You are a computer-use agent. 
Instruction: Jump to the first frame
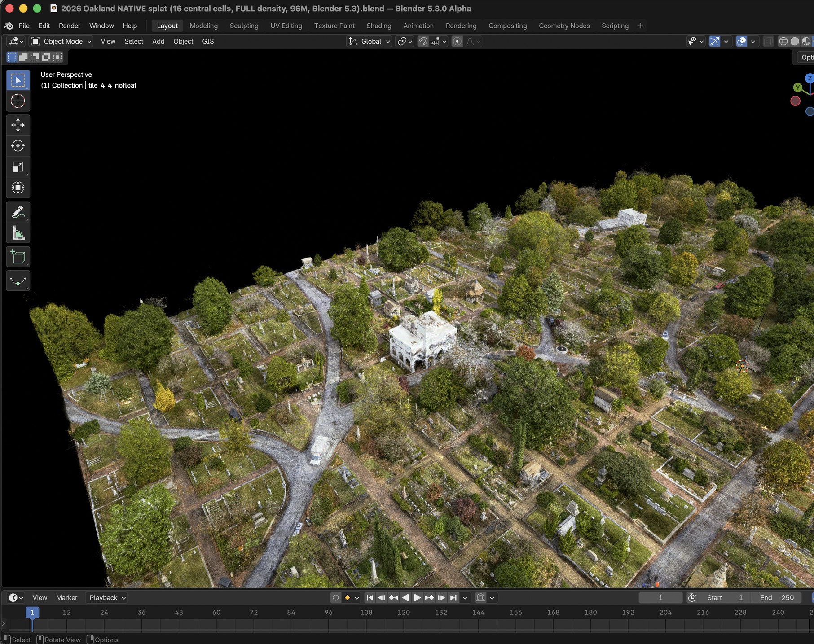point(370,598)
